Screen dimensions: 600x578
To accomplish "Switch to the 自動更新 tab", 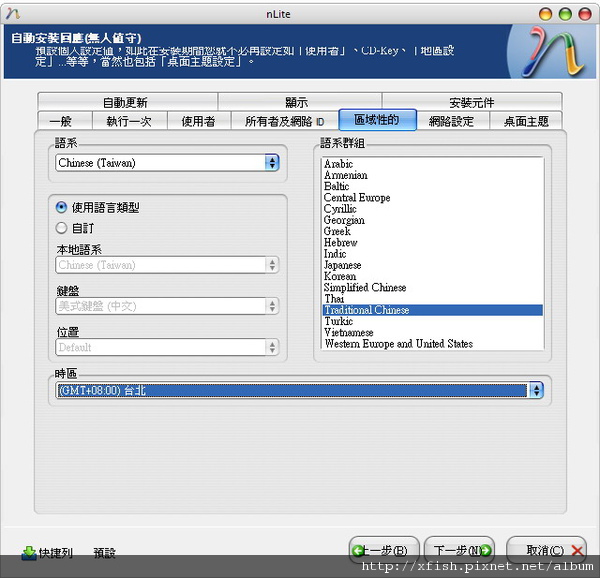I will (127, 102).
